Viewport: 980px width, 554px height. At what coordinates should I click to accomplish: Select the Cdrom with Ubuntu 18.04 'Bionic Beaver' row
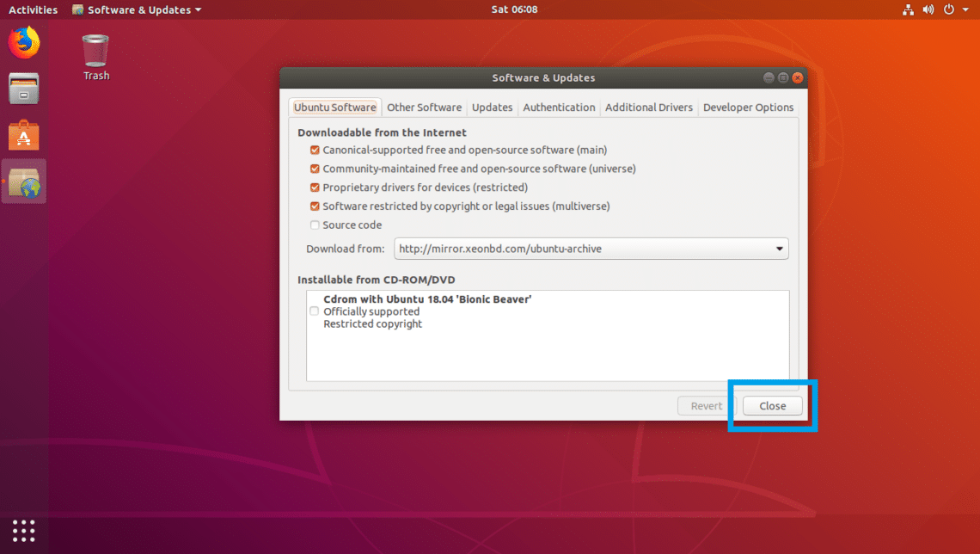tap(548, 311)
